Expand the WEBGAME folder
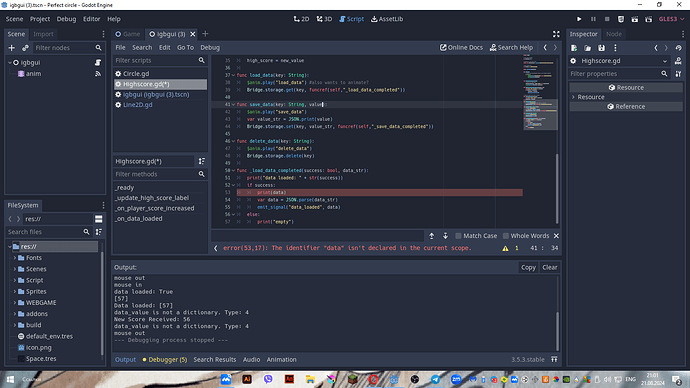Image resolution: width=690 pixels, height=388 pixels. [15, 303]
